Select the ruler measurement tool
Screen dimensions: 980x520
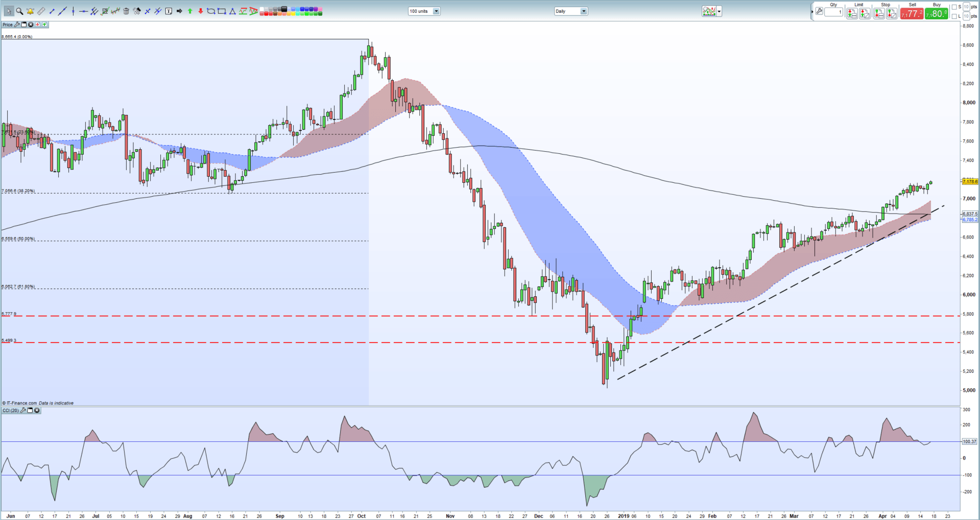41,11
